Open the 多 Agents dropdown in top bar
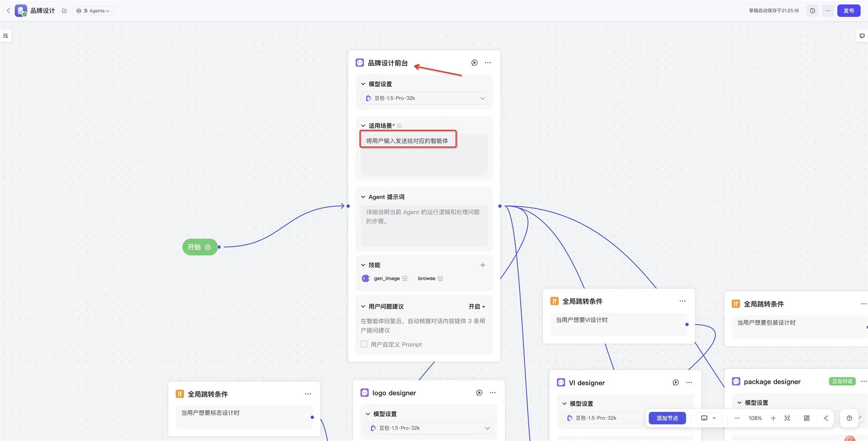Screen dimensions: 868x441 click(93, 10)
